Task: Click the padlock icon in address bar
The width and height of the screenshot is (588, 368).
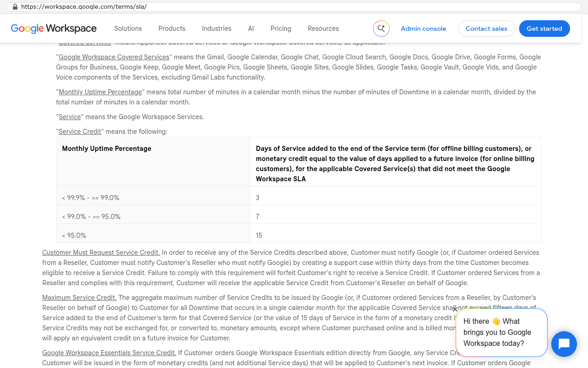Action: (x=15, y=7)
